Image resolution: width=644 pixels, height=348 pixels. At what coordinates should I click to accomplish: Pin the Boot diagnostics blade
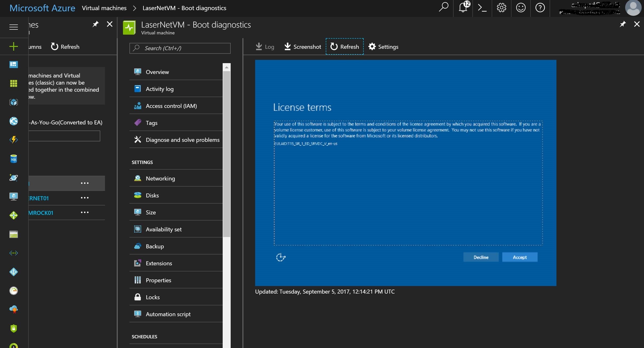click(623, 24)
